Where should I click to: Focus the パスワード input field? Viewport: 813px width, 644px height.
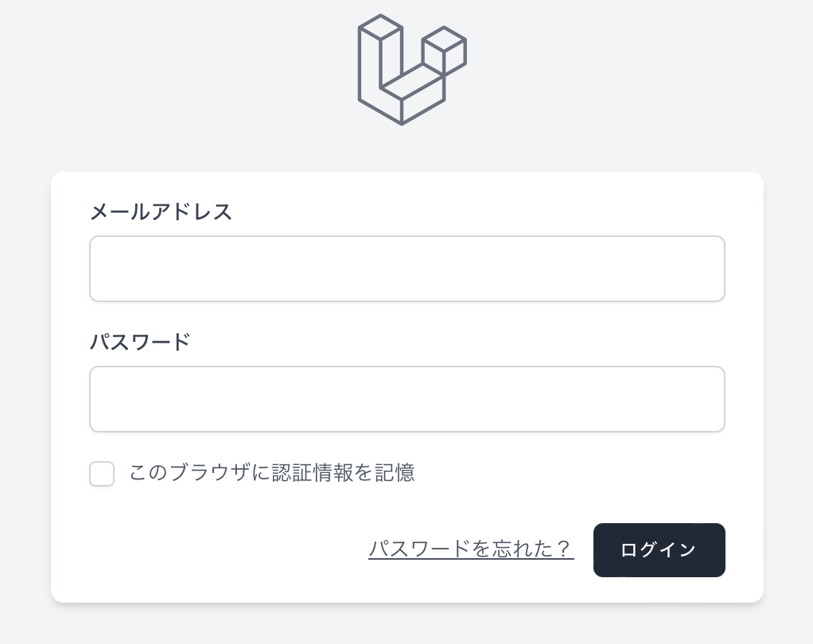coord(407,399)
